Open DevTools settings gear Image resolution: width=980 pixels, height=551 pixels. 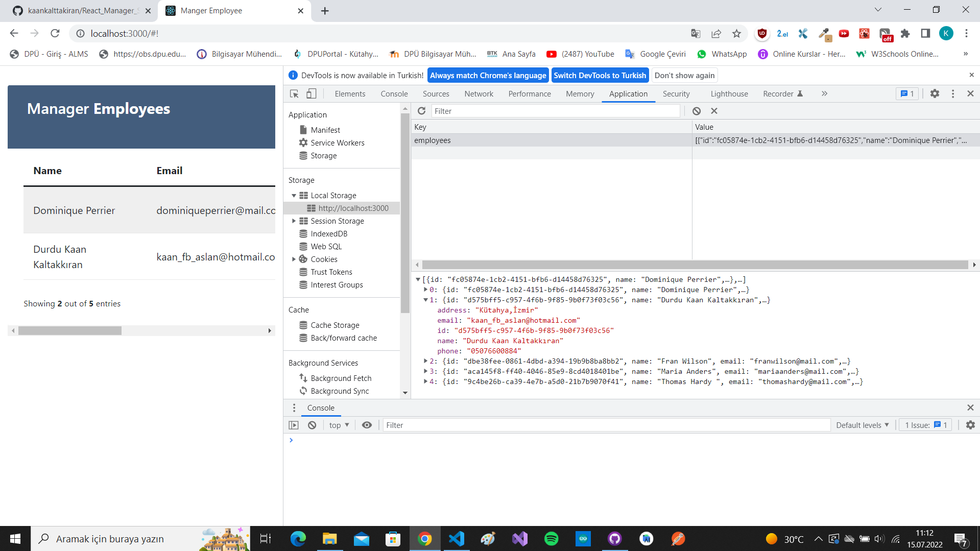(935, 93)
